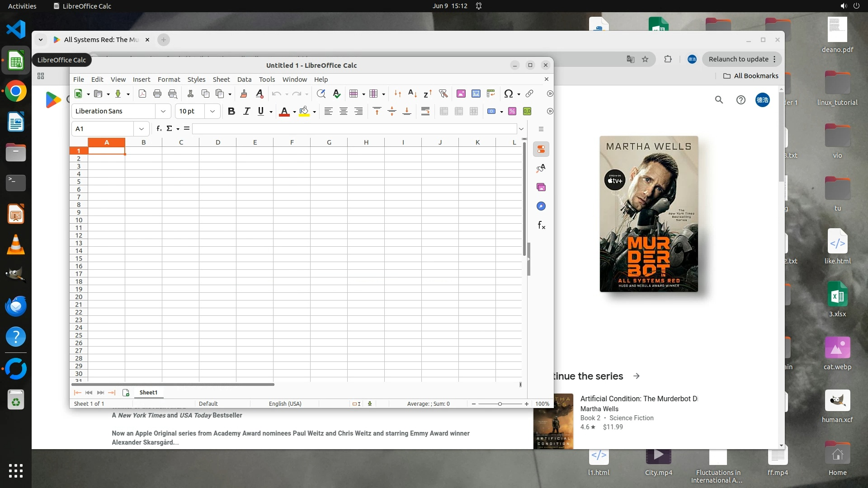
Task: Click the Clone Formatting paintbrush icon
Action: 244,94
